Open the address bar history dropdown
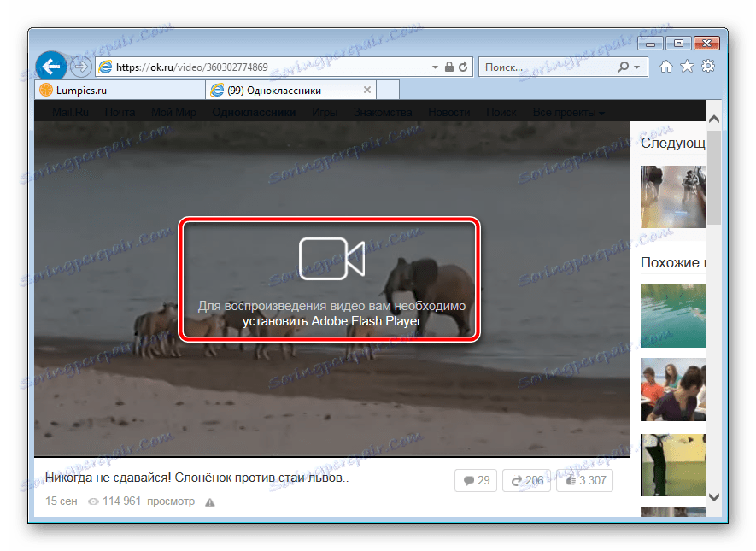 click(434, 66)
